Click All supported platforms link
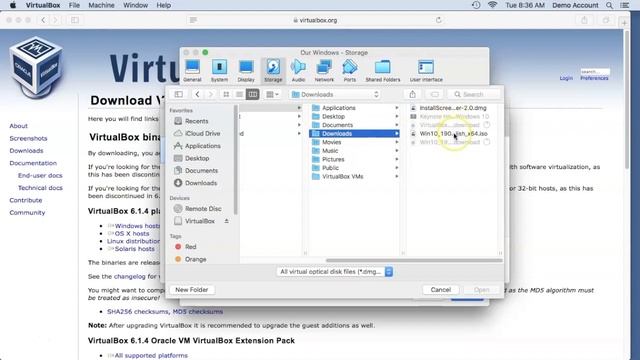 point(151,356)
